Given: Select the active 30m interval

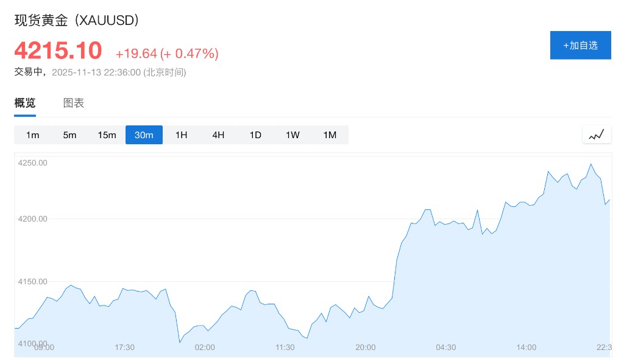Looking at the screenshot, I should pos(144,135).
